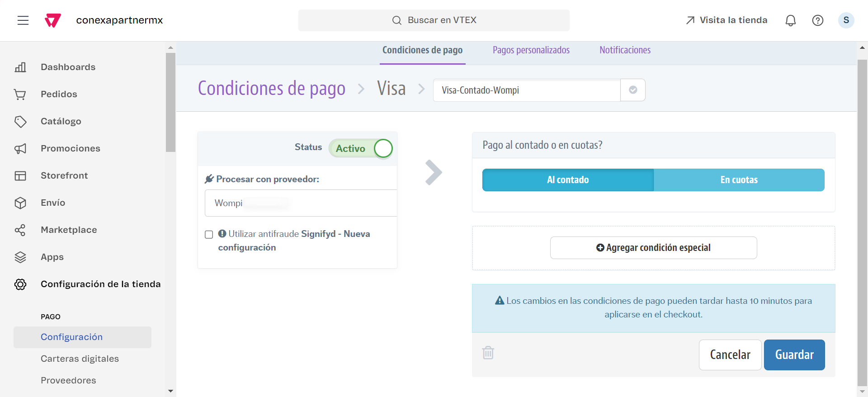This screenshot has height=397, width=868.
Task: Select the En cuotas payment option
Action: [739, 180]
